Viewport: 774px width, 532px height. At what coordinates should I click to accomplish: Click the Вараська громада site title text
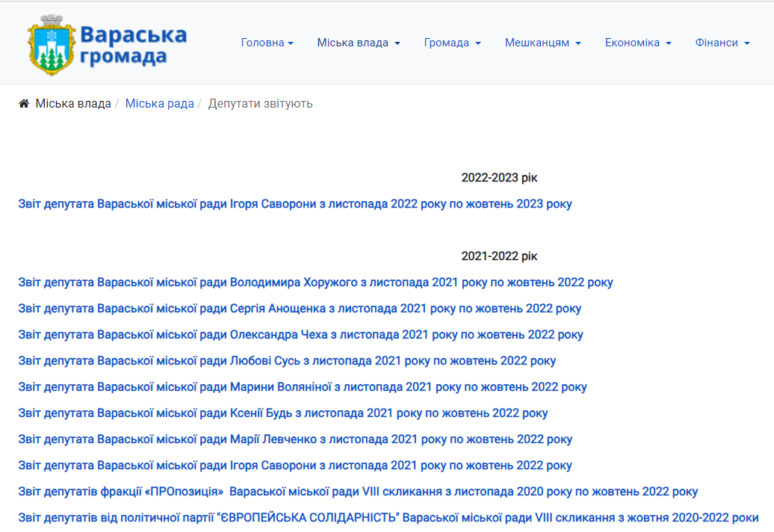[133, 46]
